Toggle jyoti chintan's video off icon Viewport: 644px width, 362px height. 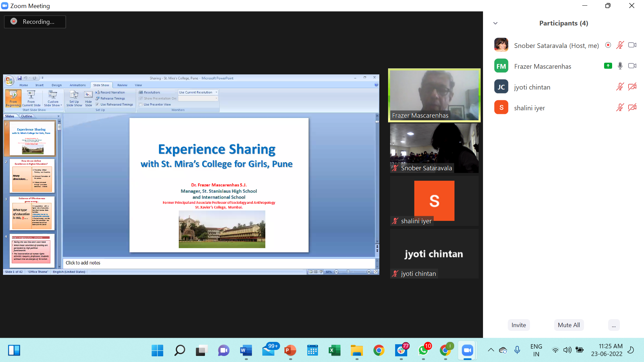coord(632,87)
